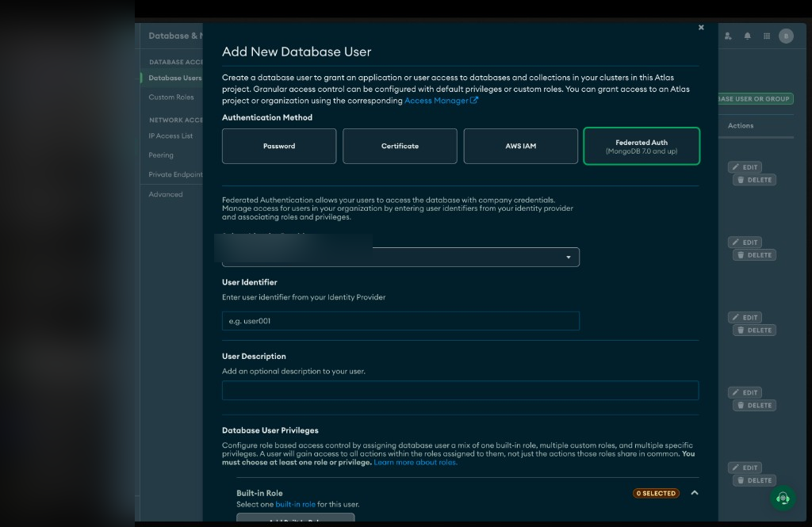Click the Actions column header
Viewport: 812px width, 527px height.
(x=741, y=126)
